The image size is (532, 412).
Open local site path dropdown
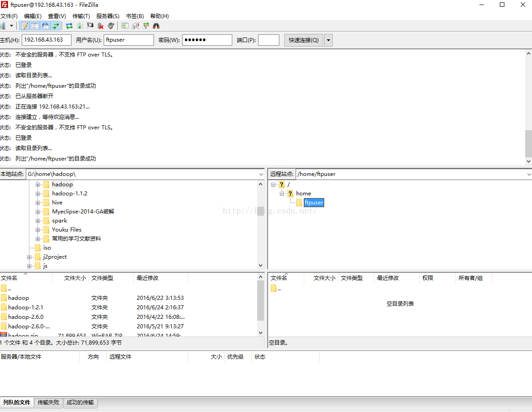click(261, 174)
